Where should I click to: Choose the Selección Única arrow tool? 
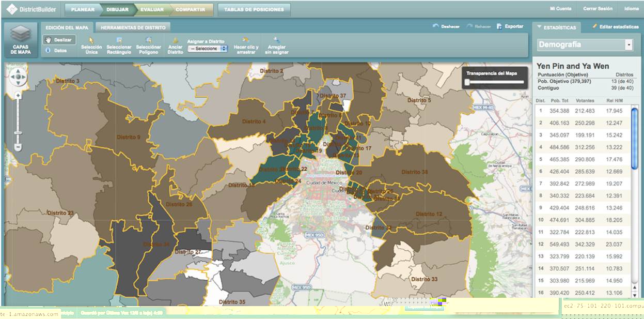coord(91,45)
